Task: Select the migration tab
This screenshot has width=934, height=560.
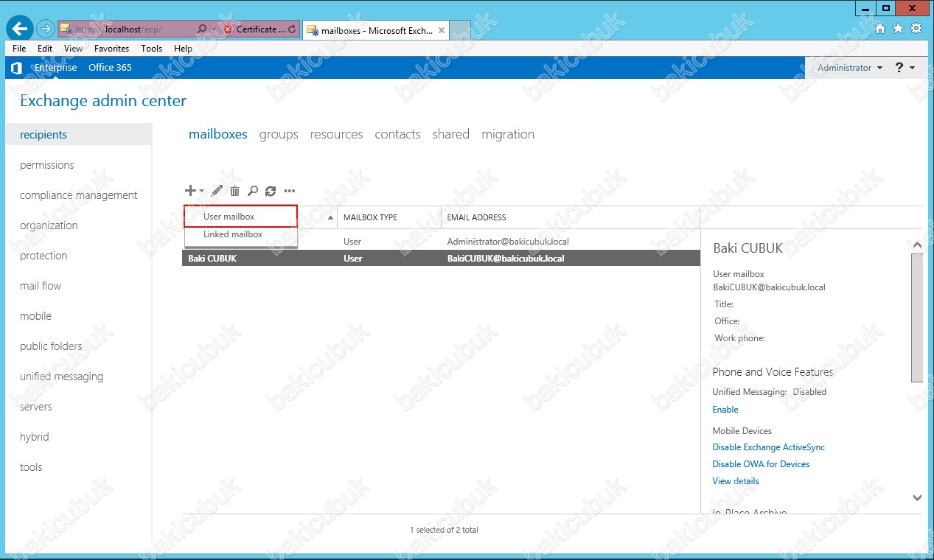Action: pos(508,134)
